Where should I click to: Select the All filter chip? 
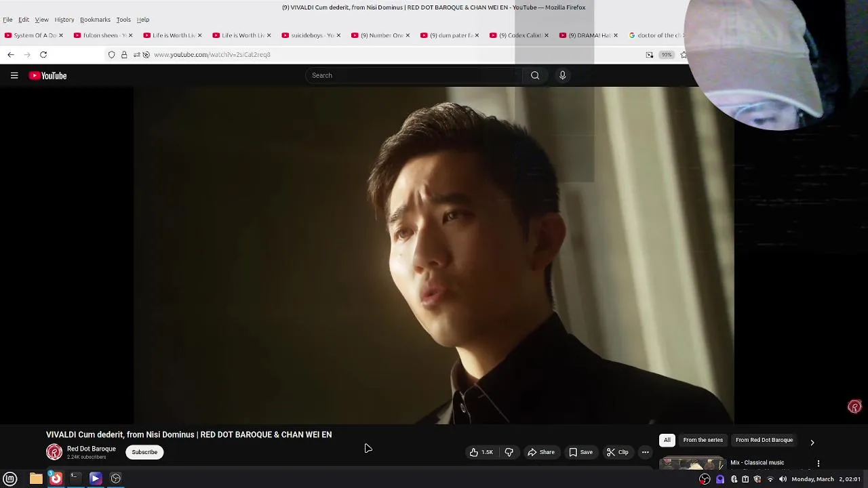(x=667, y=440)
